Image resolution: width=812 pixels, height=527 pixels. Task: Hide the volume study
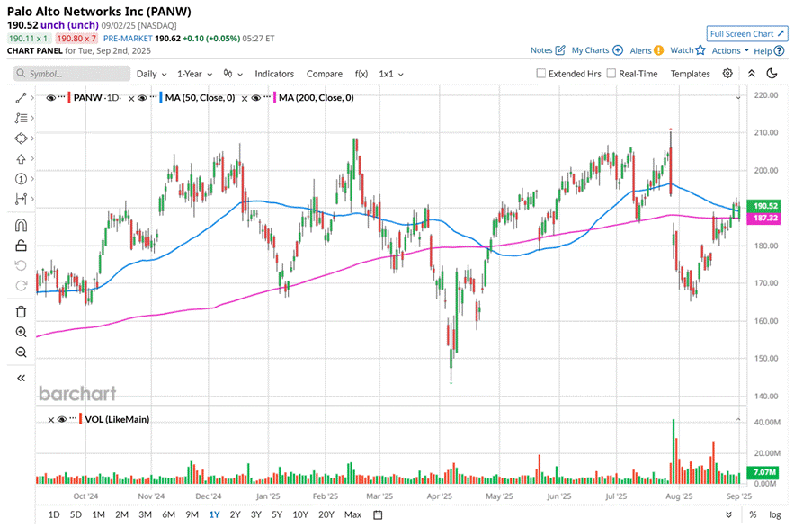(62, 419)
